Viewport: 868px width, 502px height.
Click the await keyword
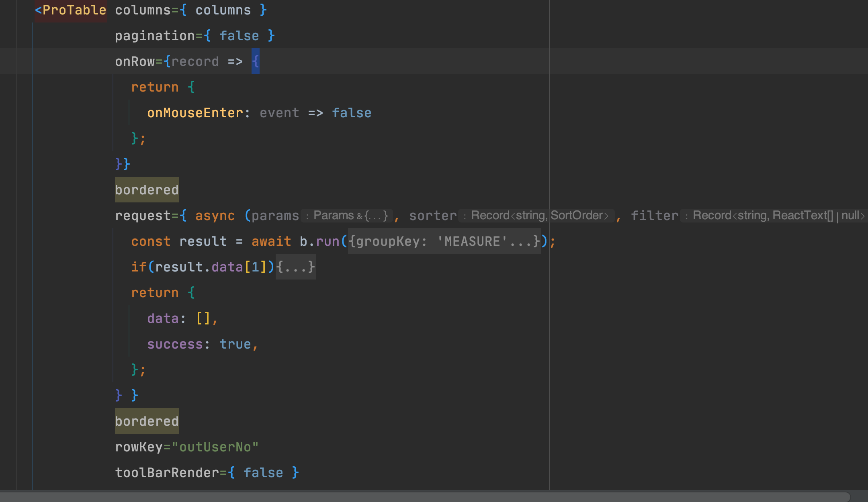click(271, 241)
